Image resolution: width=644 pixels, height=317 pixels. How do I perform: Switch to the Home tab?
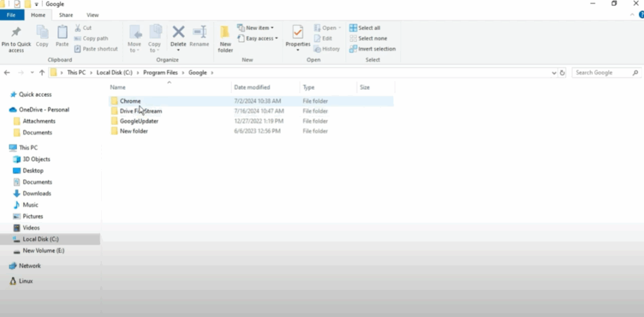tap(38, 15)
